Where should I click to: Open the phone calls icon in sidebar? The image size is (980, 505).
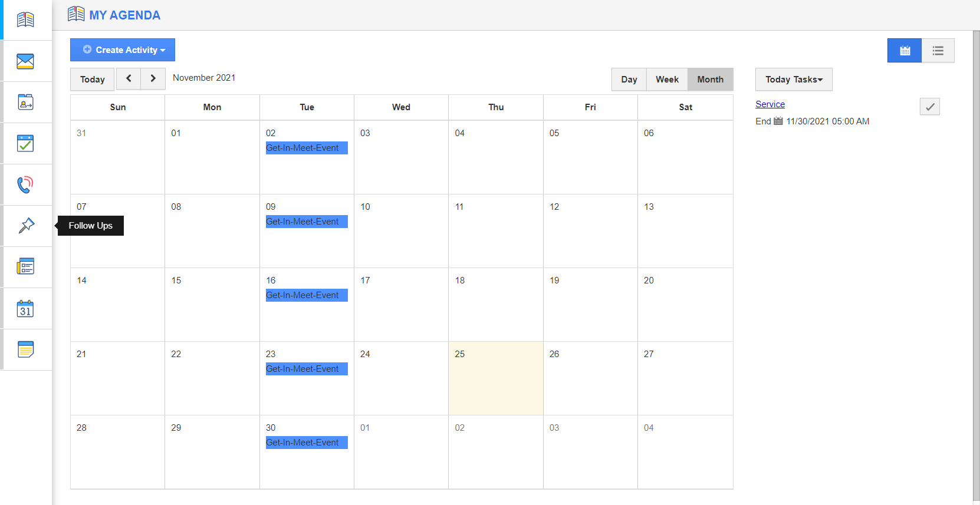25,185
